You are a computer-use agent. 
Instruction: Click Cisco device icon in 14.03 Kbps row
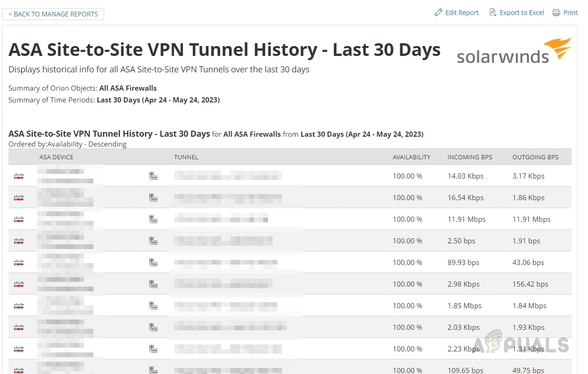19,176
